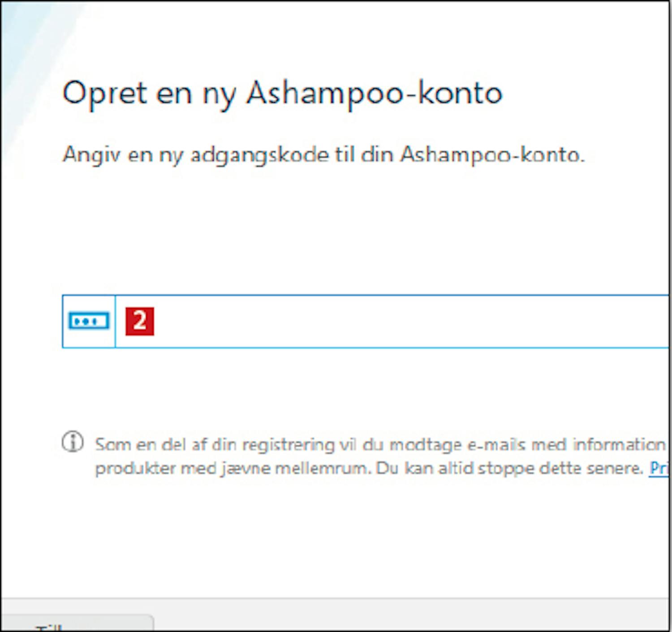Click the password key icon beside the field
This screenshot has height=632, width=672.
tap(89, 321)
